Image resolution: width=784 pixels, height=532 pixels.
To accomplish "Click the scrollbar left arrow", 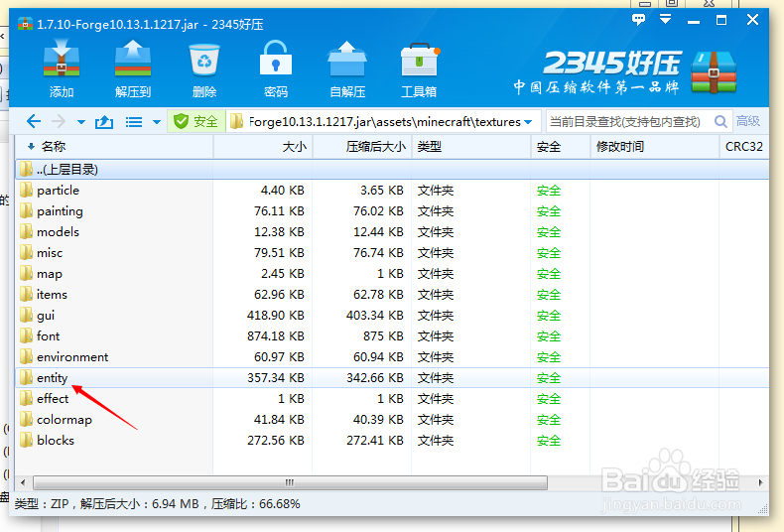I will pos(23,482).
